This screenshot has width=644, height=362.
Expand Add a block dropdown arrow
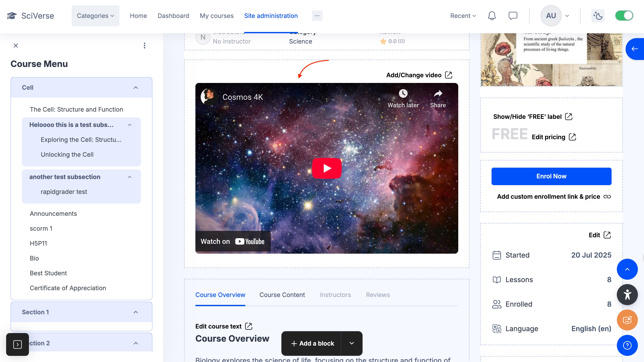coord(352,343)
